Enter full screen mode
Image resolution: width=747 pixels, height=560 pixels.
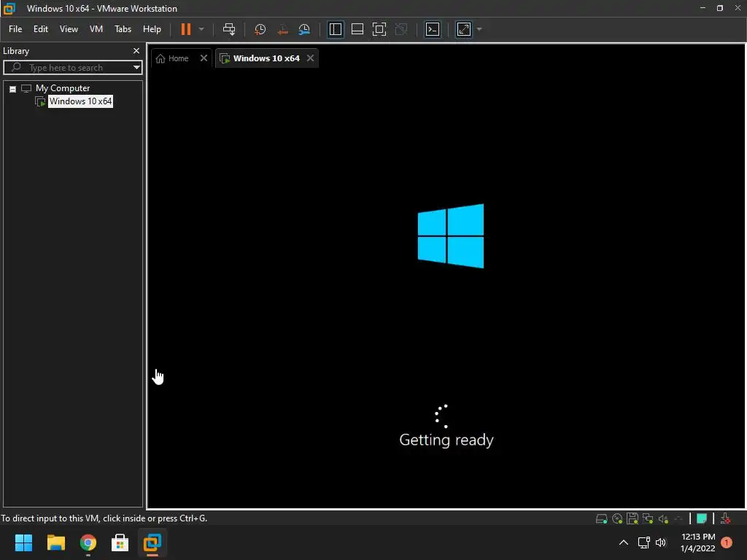(379, 29)
